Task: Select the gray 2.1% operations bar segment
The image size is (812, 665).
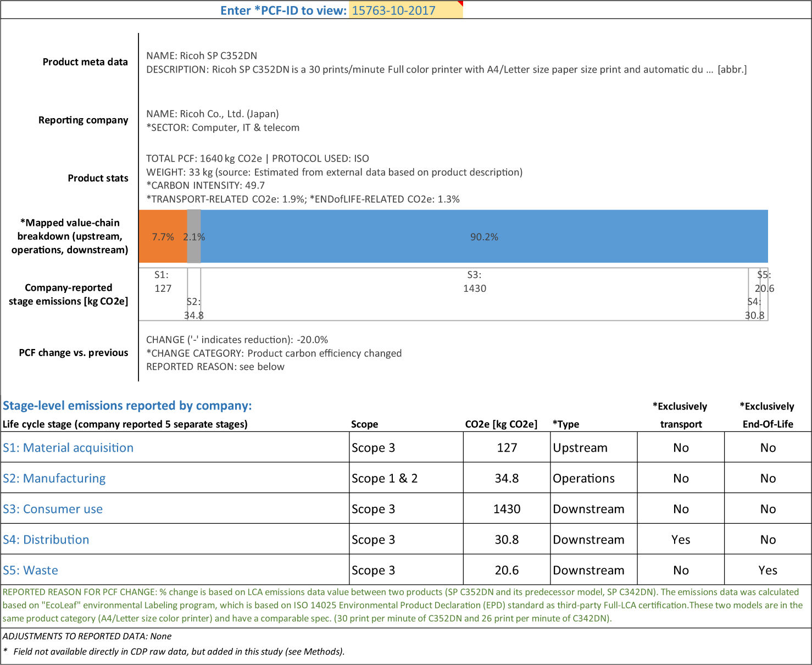Action: [x=194, y=236]
